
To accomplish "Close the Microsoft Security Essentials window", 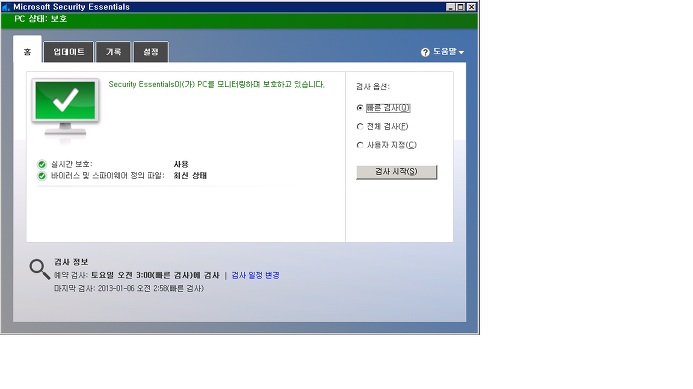I will tap(472, 7).
